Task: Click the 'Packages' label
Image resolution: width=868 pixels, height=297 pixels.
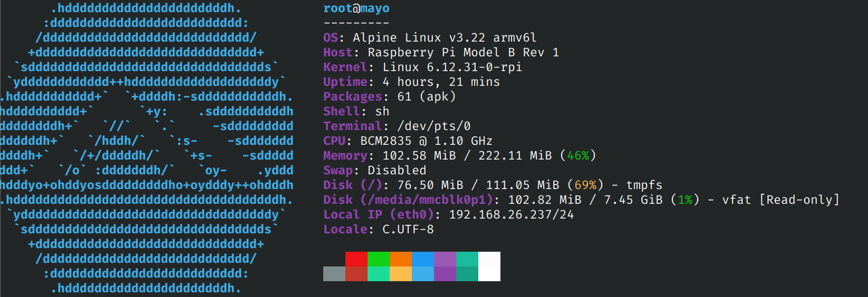Action: click(353, 97)
